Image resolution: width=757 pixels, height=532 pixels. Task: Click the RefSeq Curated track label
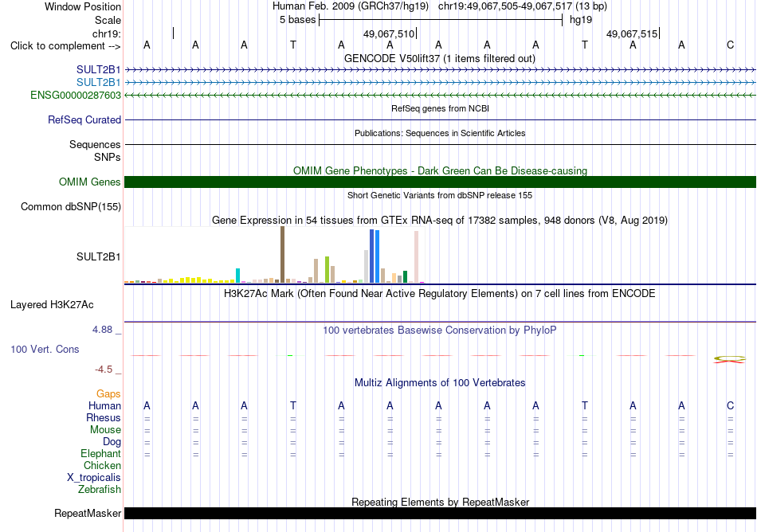[x=84, y=119]
